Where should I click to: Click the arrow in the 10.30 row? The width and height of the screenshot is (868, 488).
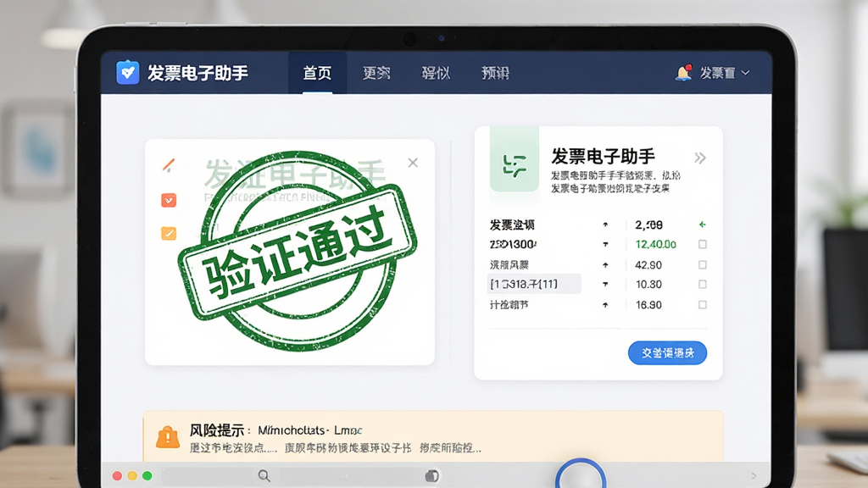point(605,285)
